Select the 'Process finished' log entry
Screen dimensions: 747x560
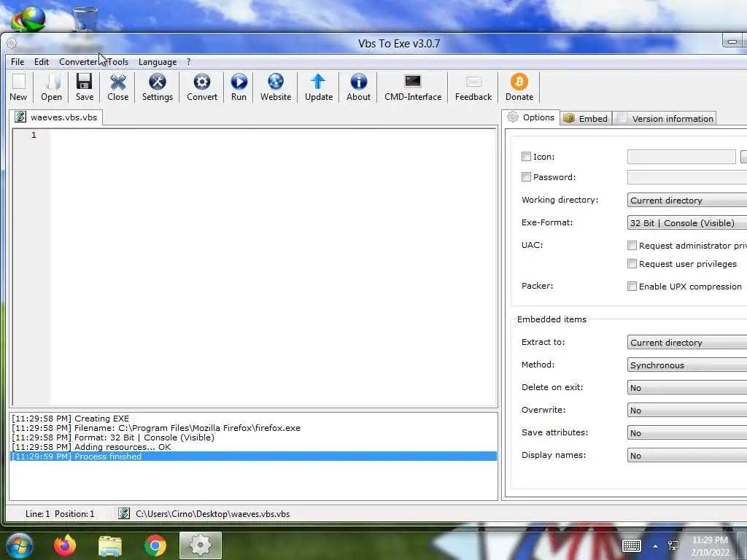point(253,456)
